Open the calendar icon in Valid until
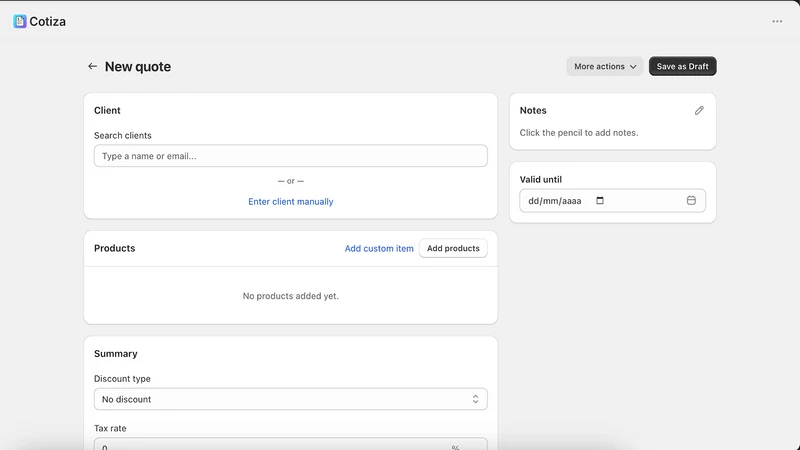This screenshot has width=800, height=450. [691, 201]
